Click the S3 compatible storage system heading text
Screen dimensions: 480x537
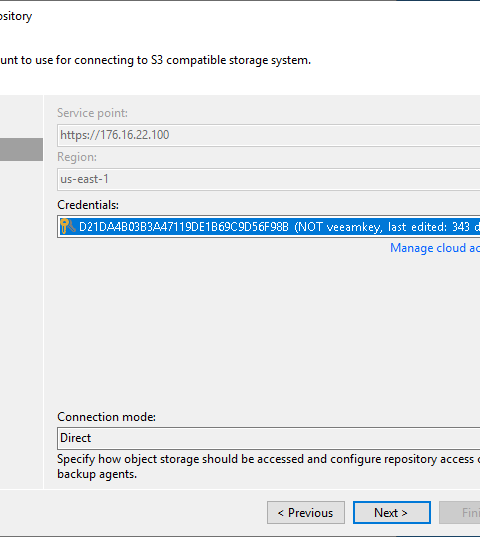click(155, 60)
